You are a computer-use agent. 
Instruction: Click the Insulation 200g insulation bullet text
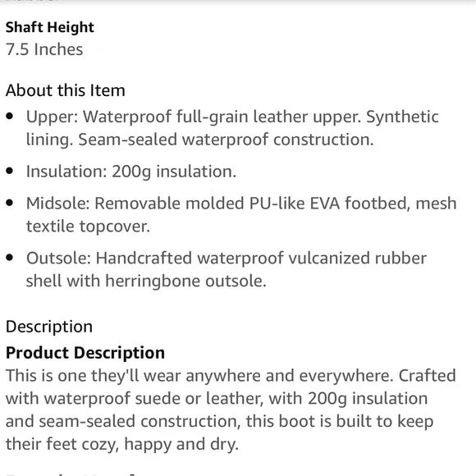click(x=131, y=172)
